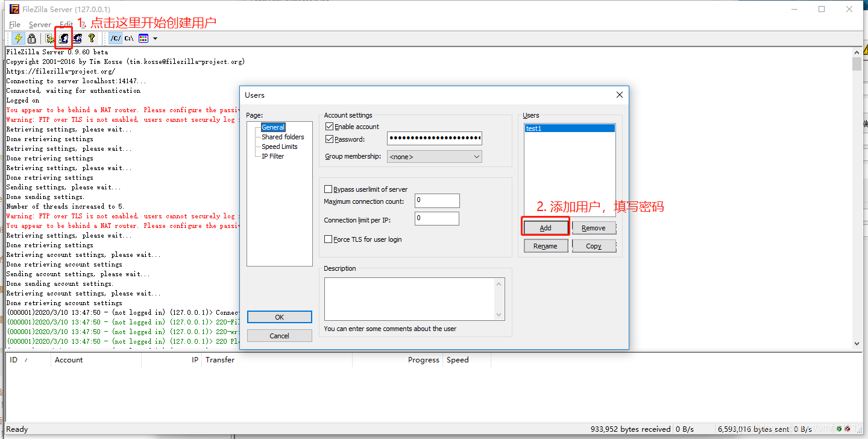Click the "933,952 bytes received" status text
This screenshot has height=439, width=868.
click(x=631, y=429)
